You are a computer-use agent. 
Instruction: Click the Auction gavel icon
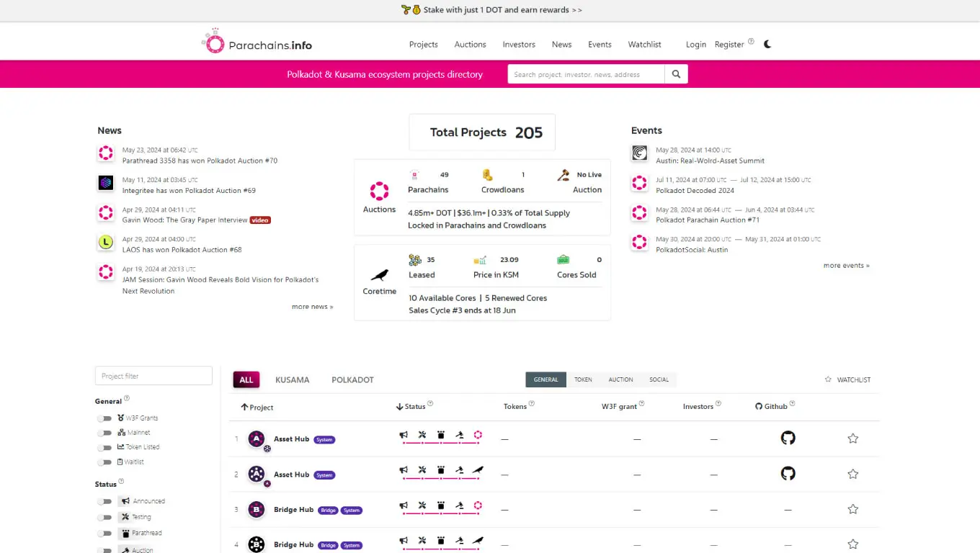coord(563,175)
